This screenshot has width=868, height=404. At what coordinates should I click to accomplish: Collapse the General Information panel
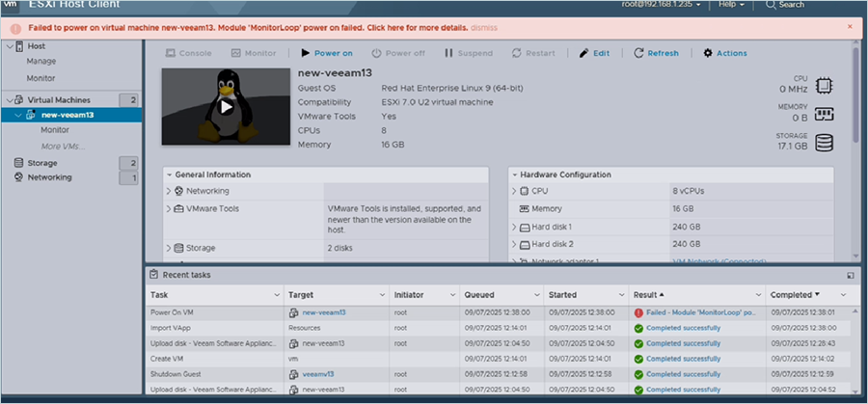[170, 175]
